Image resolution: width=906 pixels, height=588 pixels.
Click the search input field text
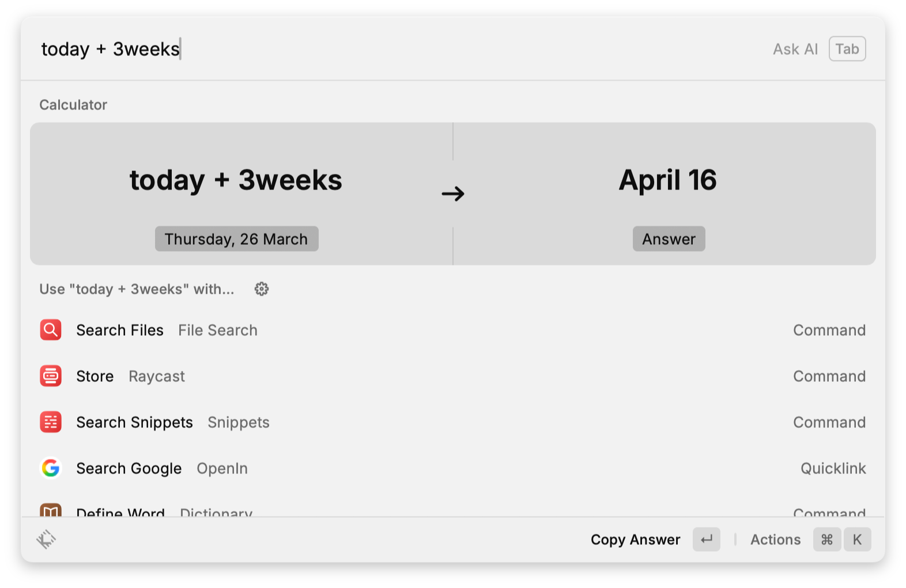pyautogui.click(x=111, y=49)
